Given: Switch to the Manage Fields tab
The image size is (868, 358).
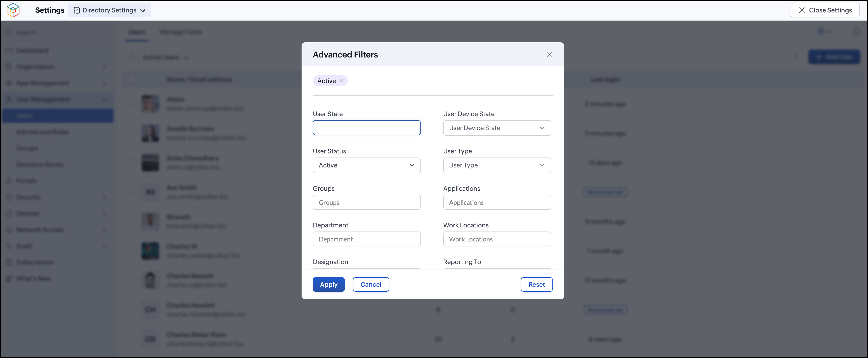Looking at the screenshot, I should pos(181,32).
